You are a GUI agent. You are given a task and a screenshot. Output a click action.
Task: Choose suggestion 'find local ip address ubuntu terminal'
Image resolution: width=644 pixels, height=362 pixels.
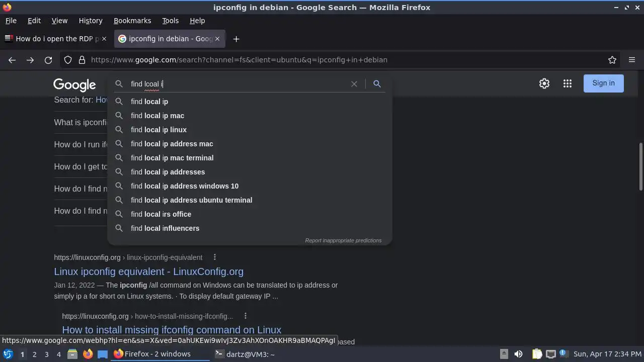tap(250, 200)
